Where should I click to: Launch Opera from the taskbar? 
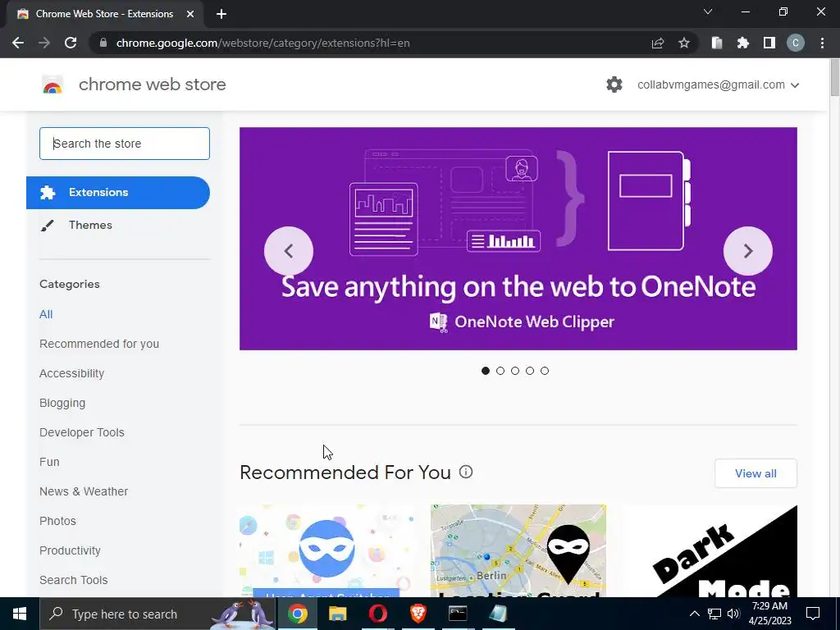tap(377, 614)
